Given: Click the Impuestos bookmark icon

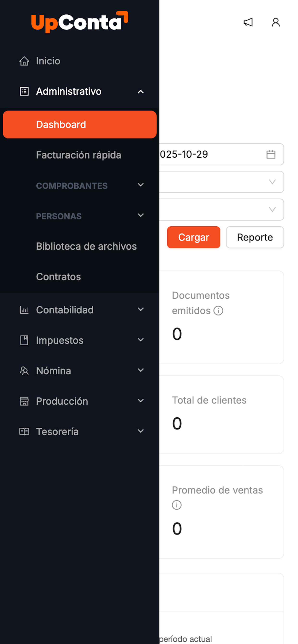Looking at the screenshot, I should 24,340.
